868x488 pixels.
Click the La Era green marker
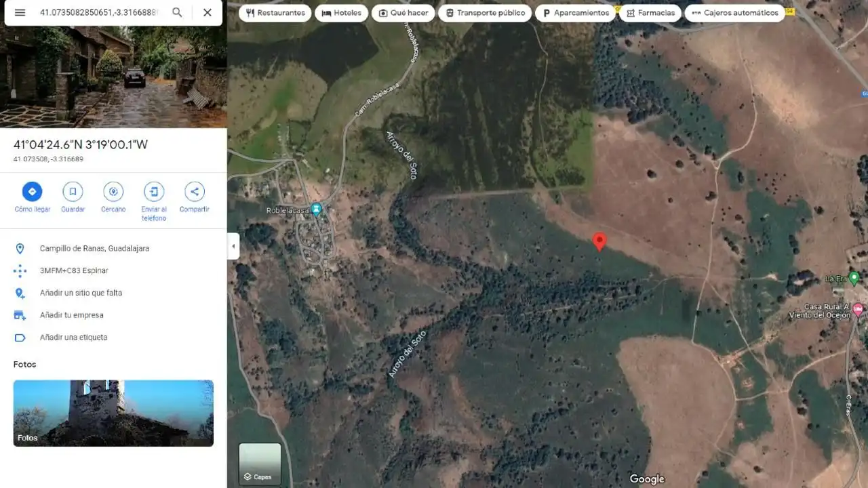point(854,278)
